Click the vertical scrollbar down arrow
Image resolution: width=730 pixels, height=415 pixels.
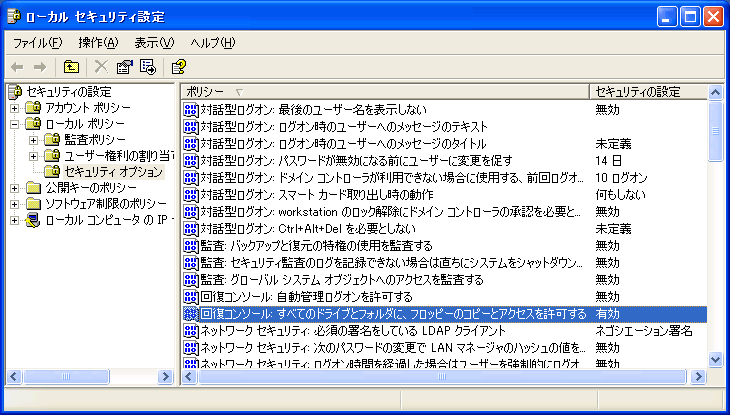(x=715, y=359)
